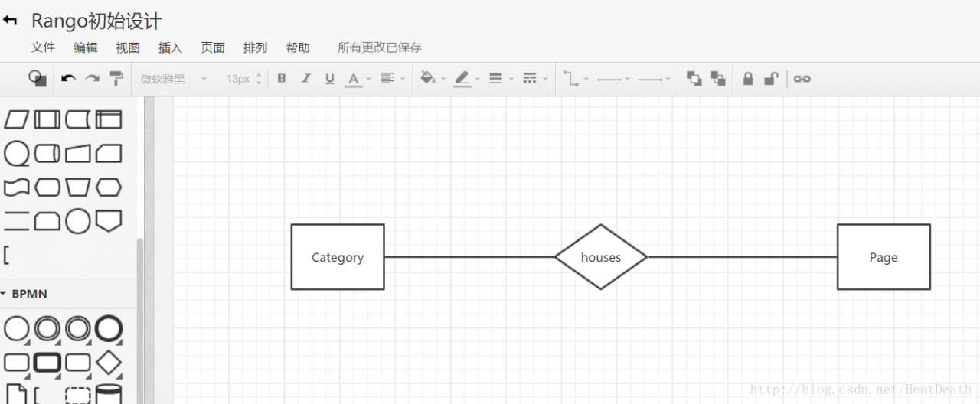Click the insert link chain icon

(x=802, y=79)
